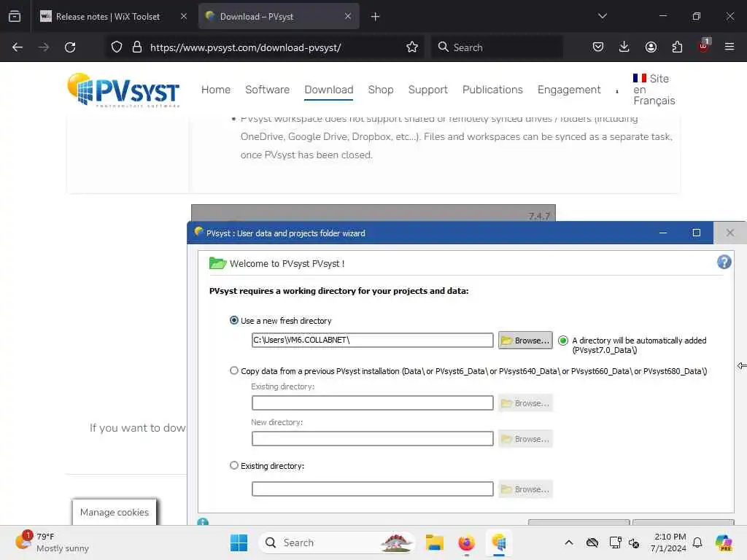The width and height of the screenshot is (747, 560).
Task: Click Firefox icon in taskbar
Action: click(466, 542)
